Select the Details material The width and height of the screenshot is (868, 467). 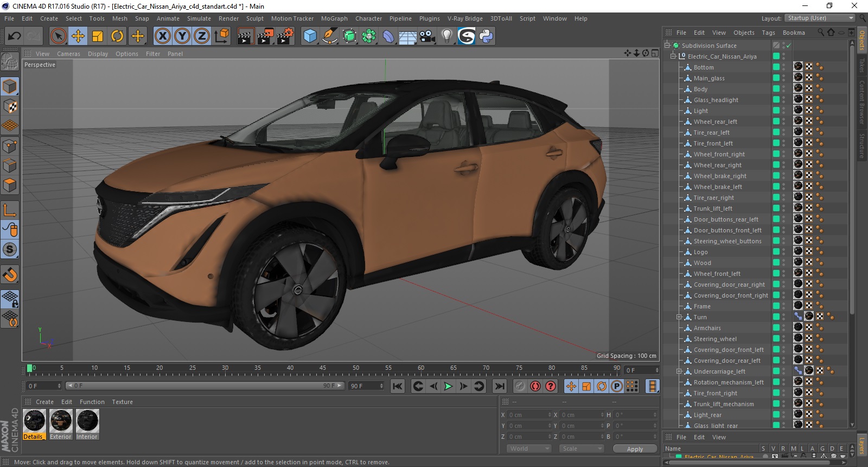tap(34, 425)
